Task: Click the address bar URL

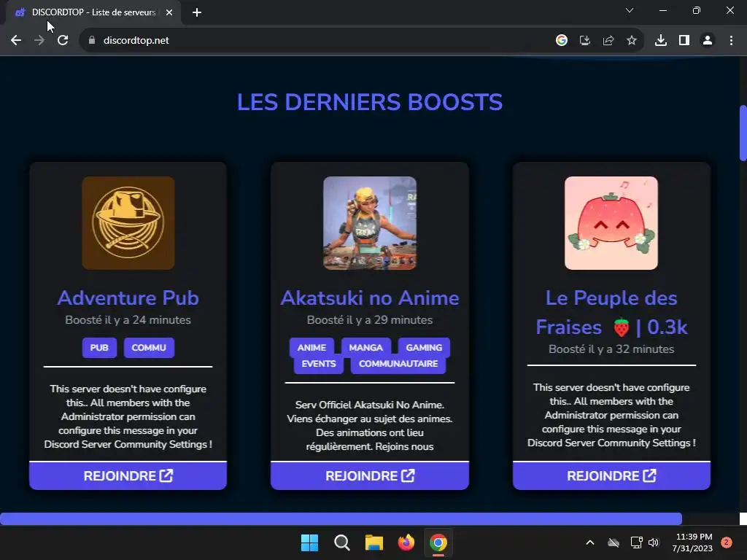Action: 136,41
